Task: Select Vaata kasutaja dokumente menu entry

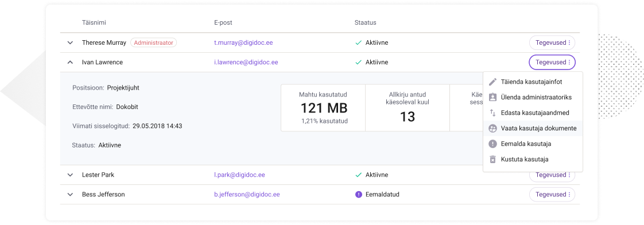Action: click(x=533, y=128)
